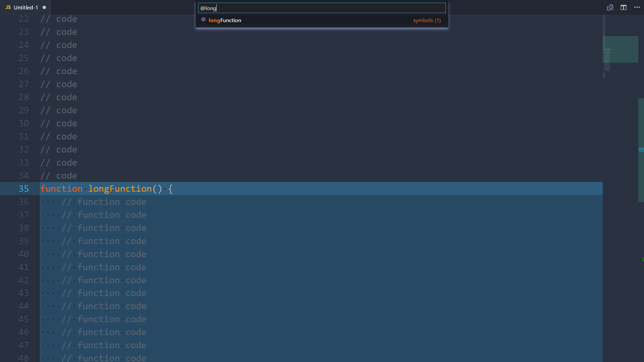Click the function keyword on line 35
This screenshot has height=362, width=644.
point(61,189)
